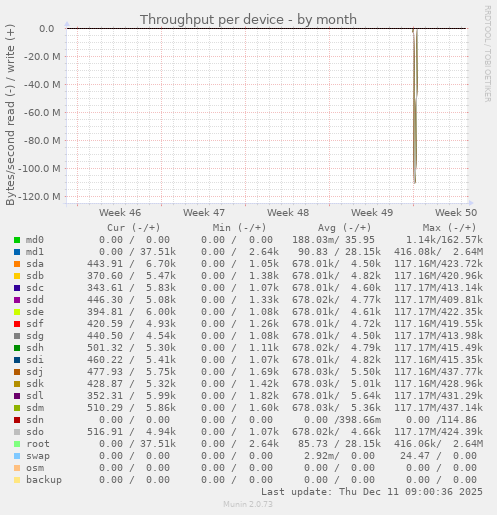497x515 pixels.
Task: Click the md1 blue legend swatch
Action: [x=17, y=252]
